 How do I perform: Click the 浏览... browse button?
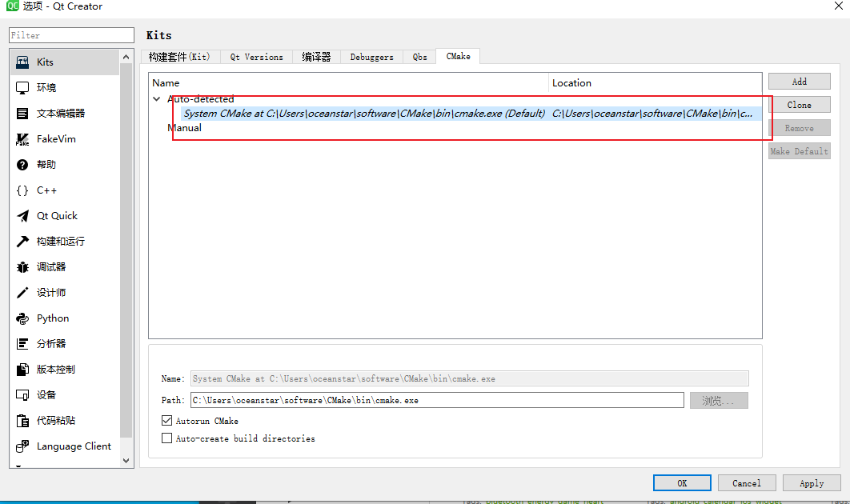point(719,401)
